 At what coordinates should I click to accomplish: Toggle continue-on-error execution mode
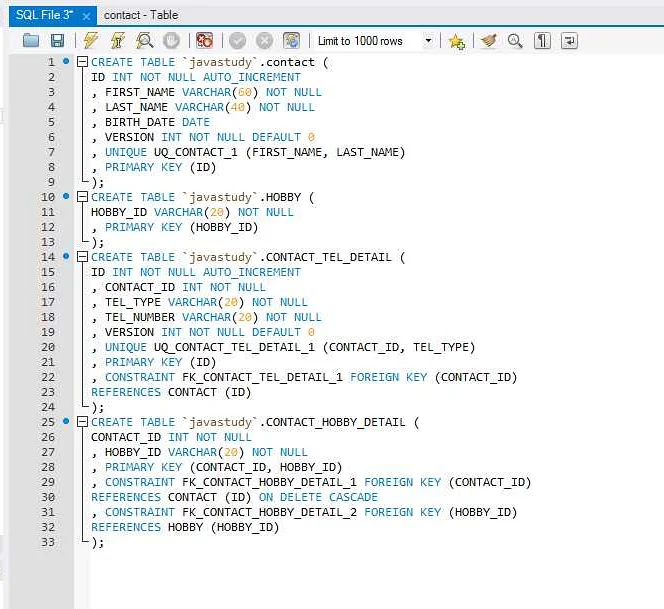point(205,41)
